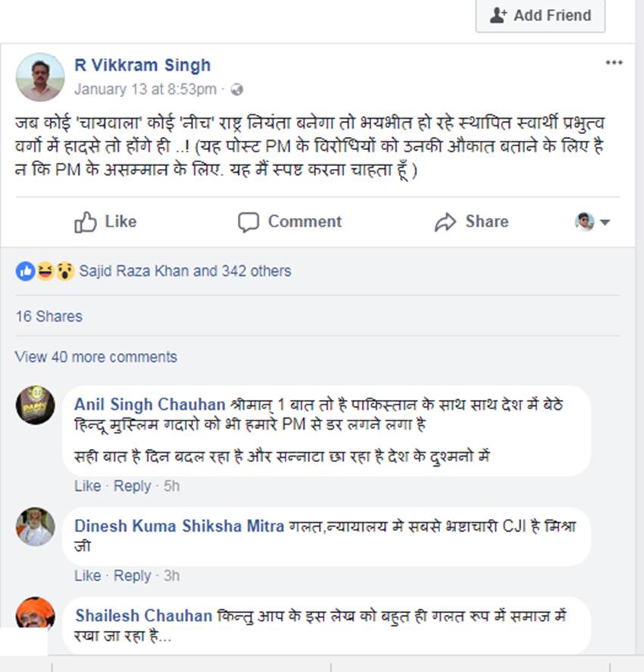Click the Comment speech bubble icon
Image resolution: width=644 pixels, height=672 pixels.
click(x=249, y=222)
